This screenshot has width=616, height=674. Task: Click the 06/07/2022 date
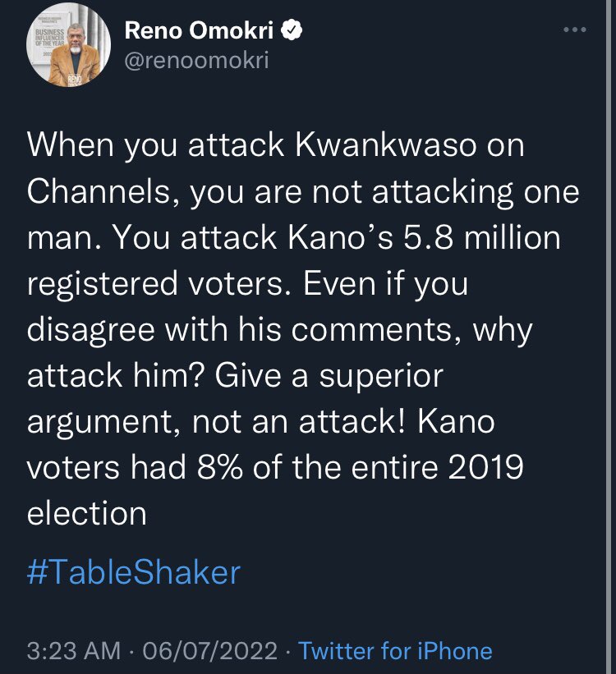click(210, 650)
